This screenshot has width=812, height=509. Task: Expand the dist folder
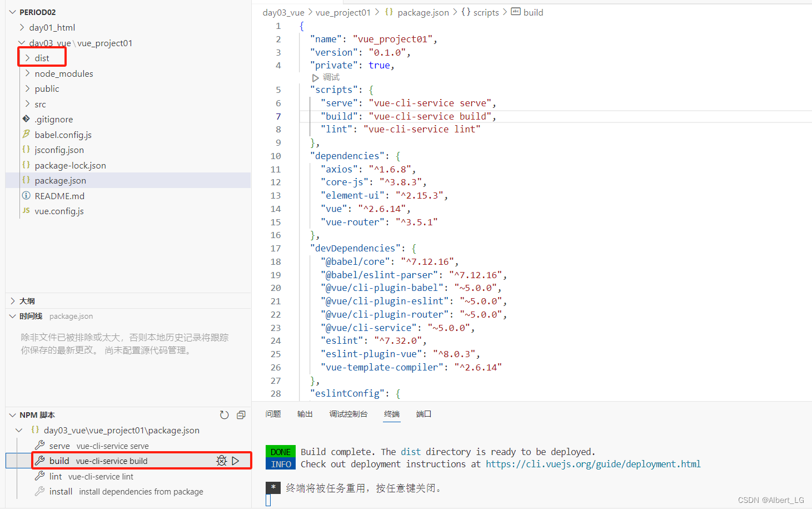(x=27, y=58)
